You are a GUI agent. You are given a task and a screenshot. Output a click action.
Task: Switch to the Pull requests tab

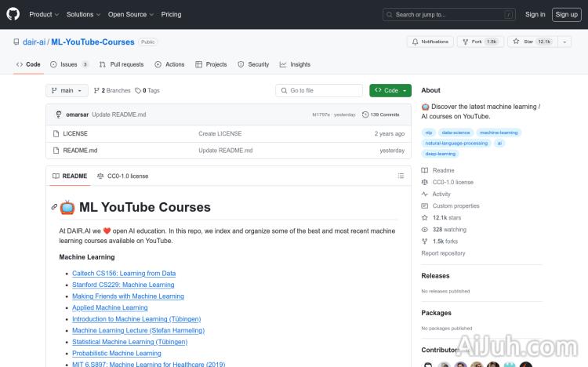pos(122,64)
